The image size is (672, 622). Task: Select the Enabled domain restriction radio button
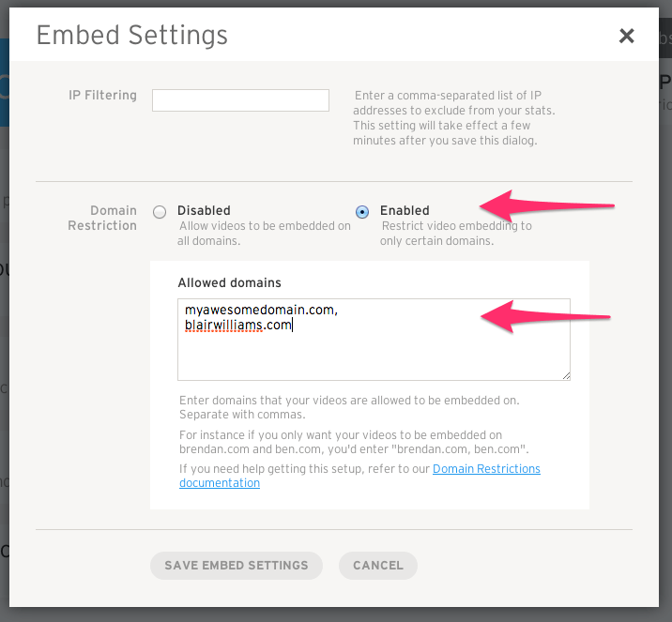(x=362, y=212)
